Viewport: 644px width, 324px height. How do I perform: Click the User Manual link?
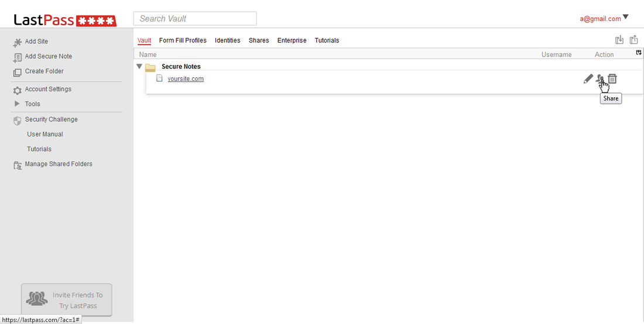[x=45, y=134]
